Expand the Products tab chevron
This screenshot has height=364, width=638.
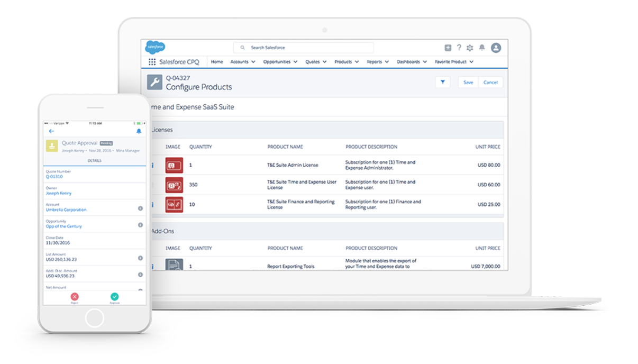(357, 62)
